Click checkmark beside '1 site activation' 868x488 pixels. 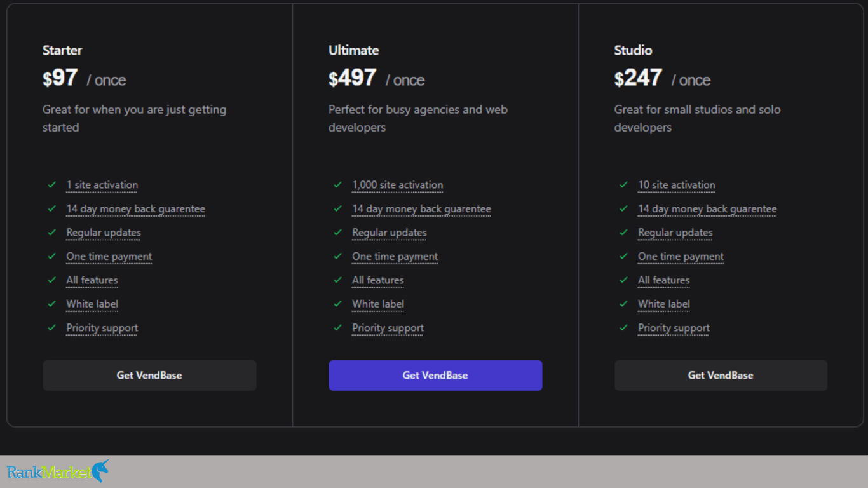coord(52,185)
